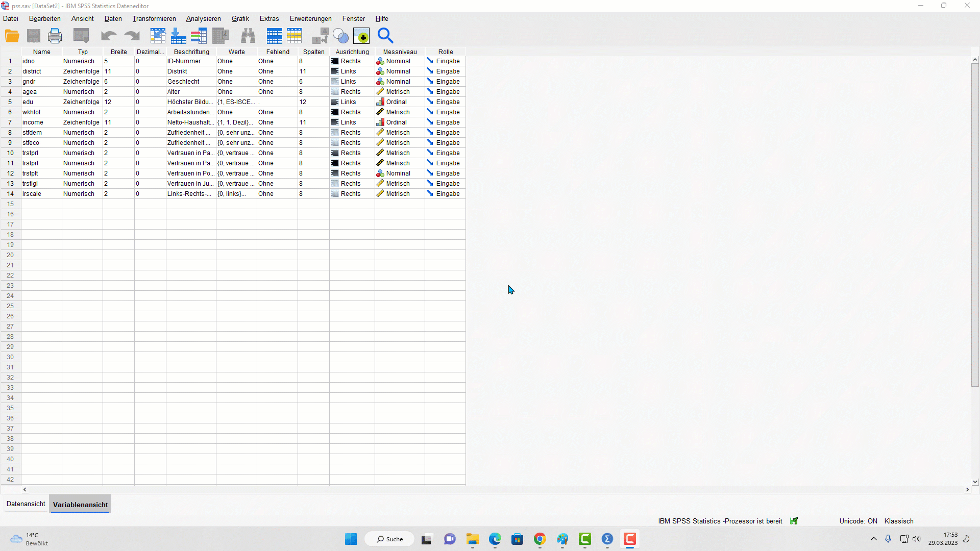Screen dimensions: 980x551
Task: Click Messniveau cell for wkhtot
Action: point(400,112)
